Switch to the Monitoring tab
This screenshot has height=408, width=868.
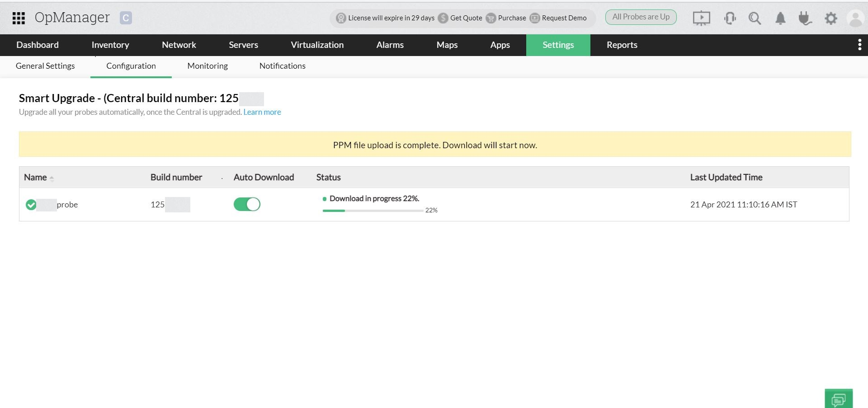(x=207, y=66)
